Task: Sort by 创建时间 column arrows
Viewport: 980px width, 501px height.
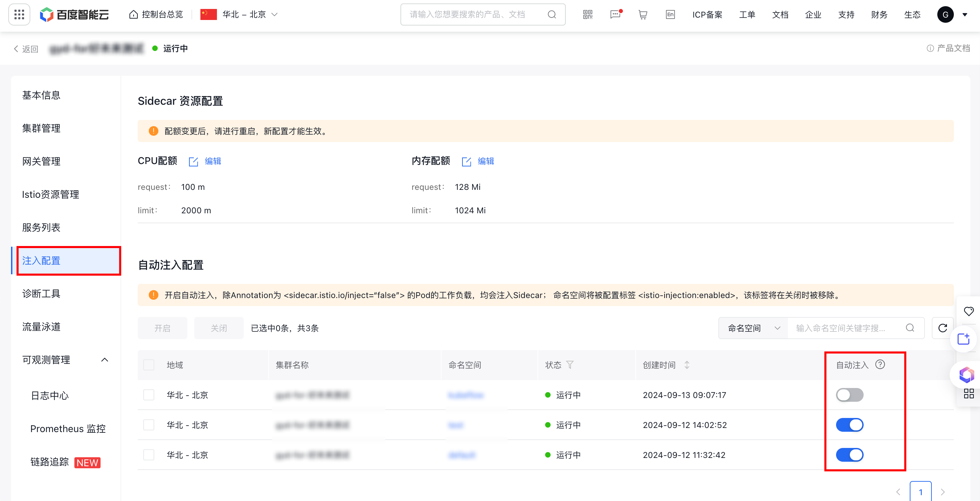Action: pos(687,365)
